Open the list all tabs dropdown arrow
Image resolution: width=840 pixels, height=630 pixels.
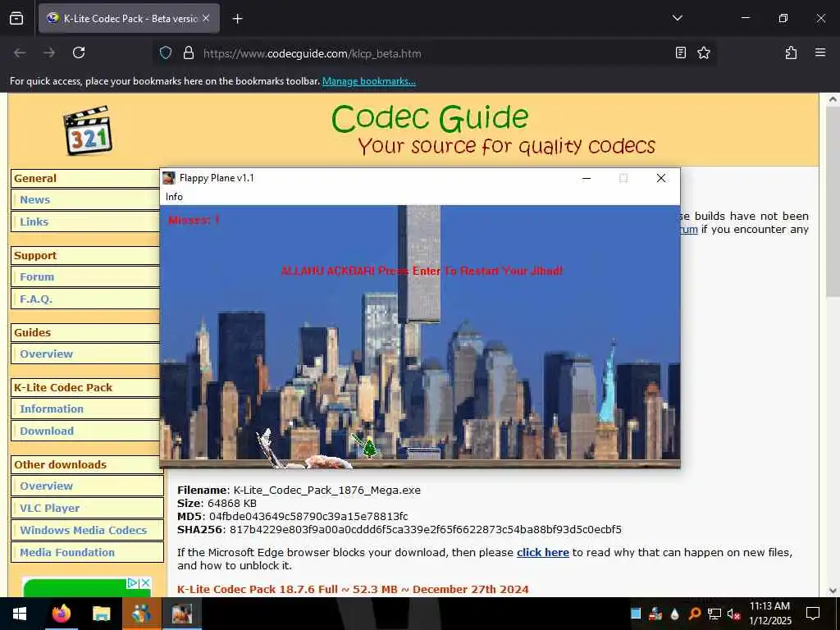(x=677, y=18)
